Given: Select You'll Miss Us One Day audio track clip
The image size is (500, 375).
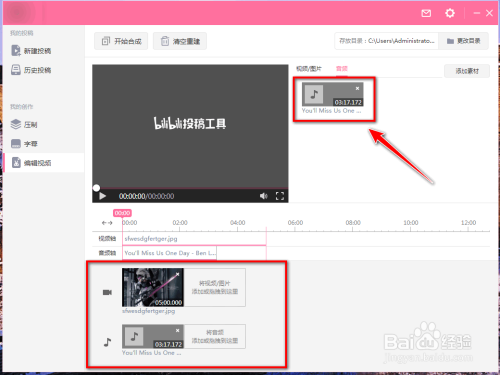Looking at the screenshot, I should (x=170, y=253).
